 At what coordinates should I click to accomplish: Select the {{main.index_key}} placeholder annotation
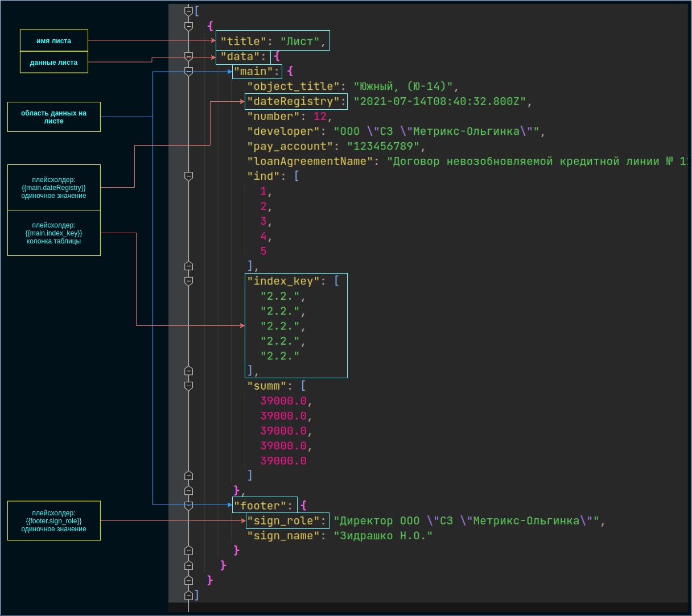pyautogui.click(x=54, y=233)
